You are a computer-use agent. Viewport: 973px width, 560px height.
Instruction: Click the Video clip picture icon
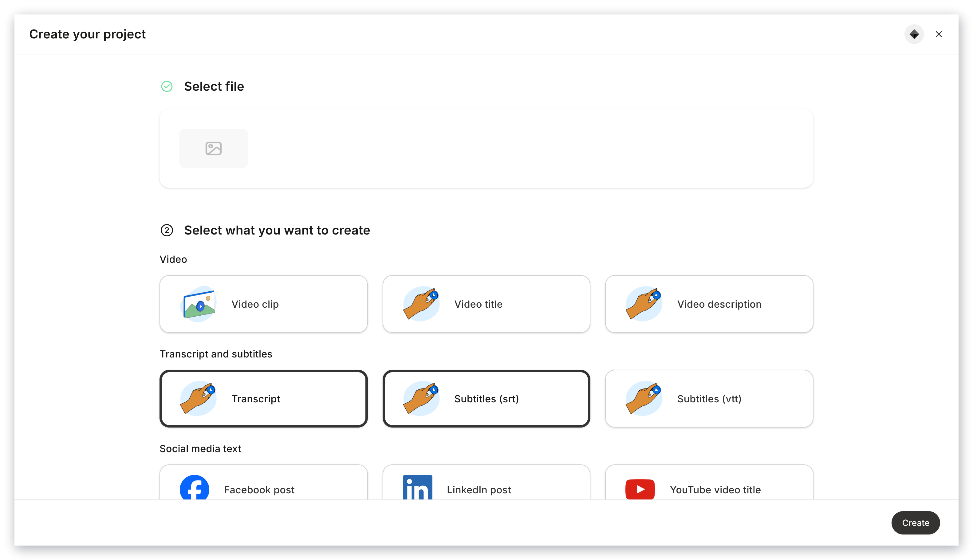tap(199, 304)
